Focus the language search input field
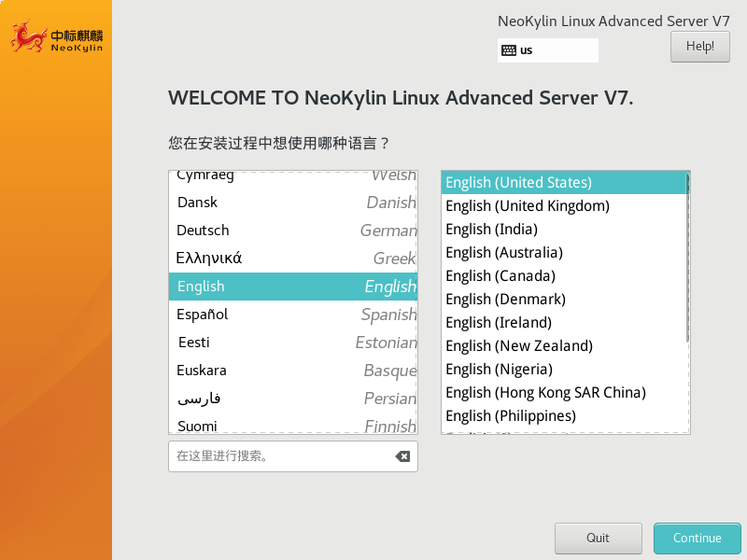747x560 pixels. (x=293, y=456)
